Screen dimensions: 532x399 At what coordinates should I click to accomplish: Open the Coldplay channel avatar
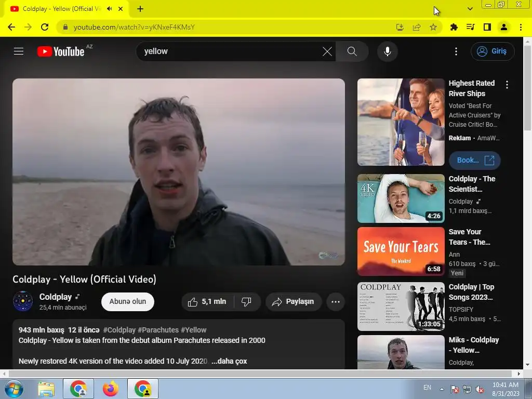23,301
